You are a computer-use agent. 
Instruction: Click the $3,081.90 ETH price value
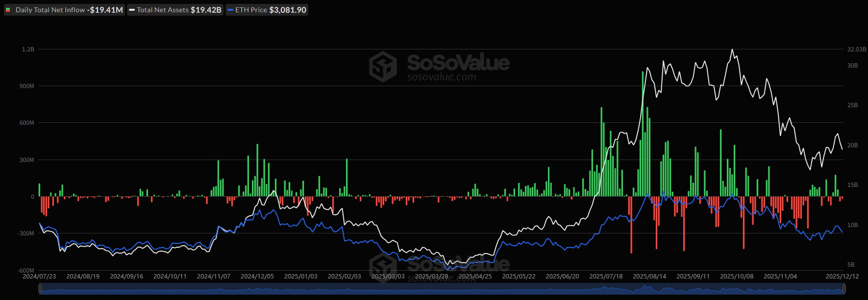(288, 10)
